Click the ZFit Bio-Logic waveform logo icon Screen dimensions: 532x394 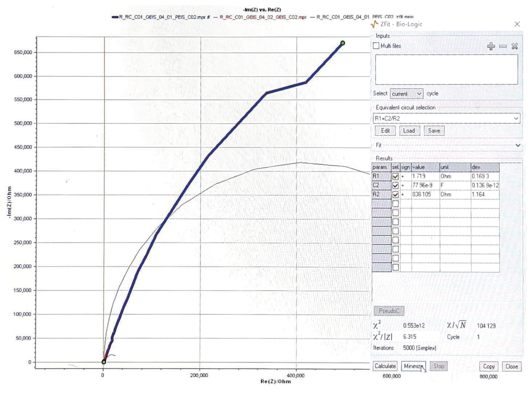point(374,24)
